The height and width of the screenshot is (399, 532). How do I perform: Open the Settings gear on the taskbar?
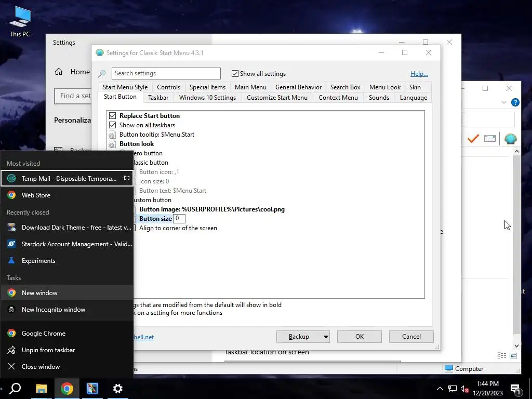point(118,389)
